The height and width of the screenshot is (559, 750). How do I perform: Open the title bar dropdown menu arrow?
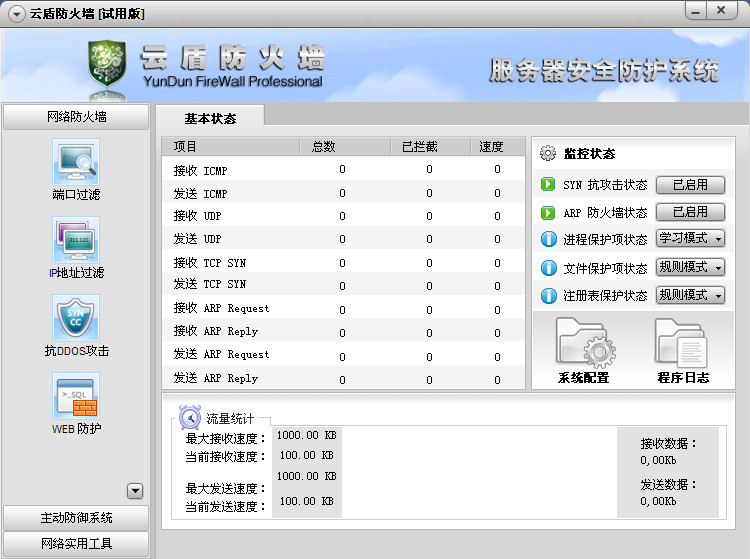(16, 14)
